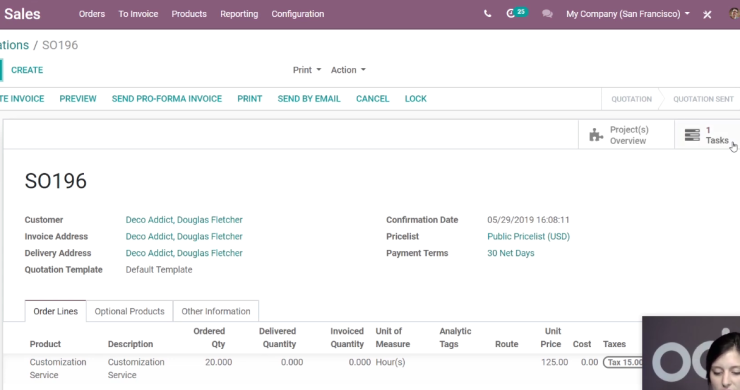Click SEND PRO-FORMA INVOICE button

click(167, 99)
